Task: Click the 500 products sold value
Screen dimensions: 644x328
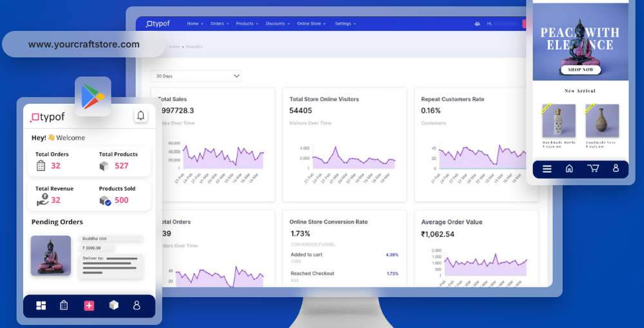Action: (122, 200)
